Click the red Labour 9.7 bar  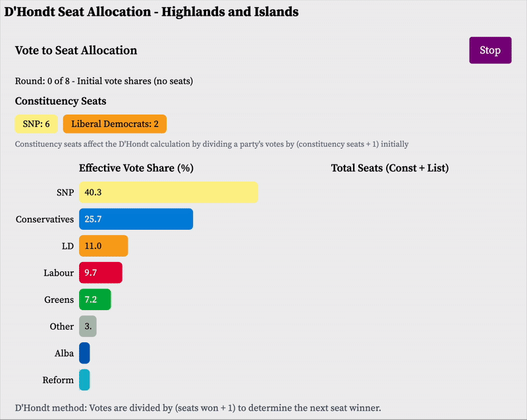(100, 273)
